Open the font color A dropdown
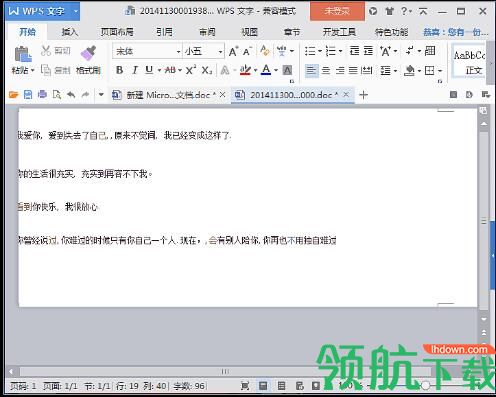Viewport: 496px width, 397px height. [276, 71]
